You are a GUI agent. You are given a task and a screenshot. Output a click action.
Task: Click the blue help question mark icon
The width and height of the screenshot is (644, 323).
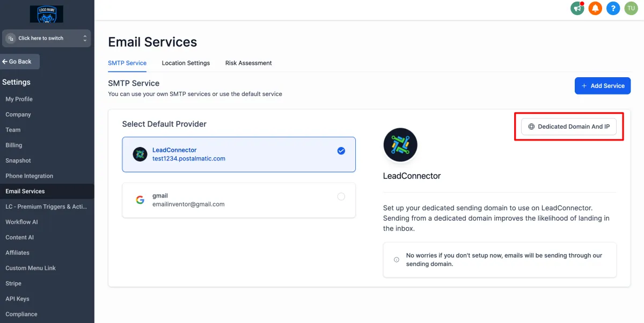[613, 9]
